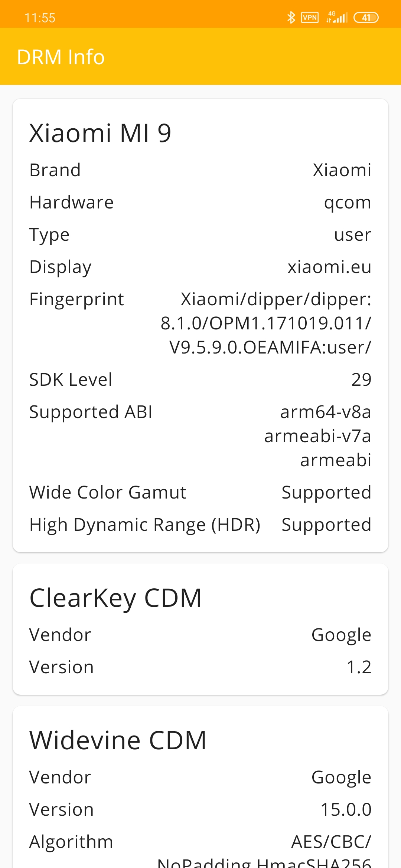This screenshot has height=868, width=401.
Task: Tap the 11:55 clock in status bar
Action: pos(40,18)
